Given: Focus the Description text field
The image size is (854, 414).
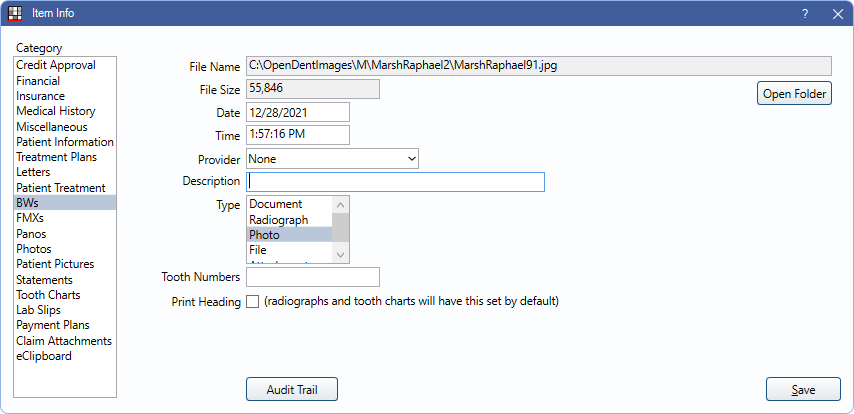Looking at the screenshot, I should click(x=396, y=182).
